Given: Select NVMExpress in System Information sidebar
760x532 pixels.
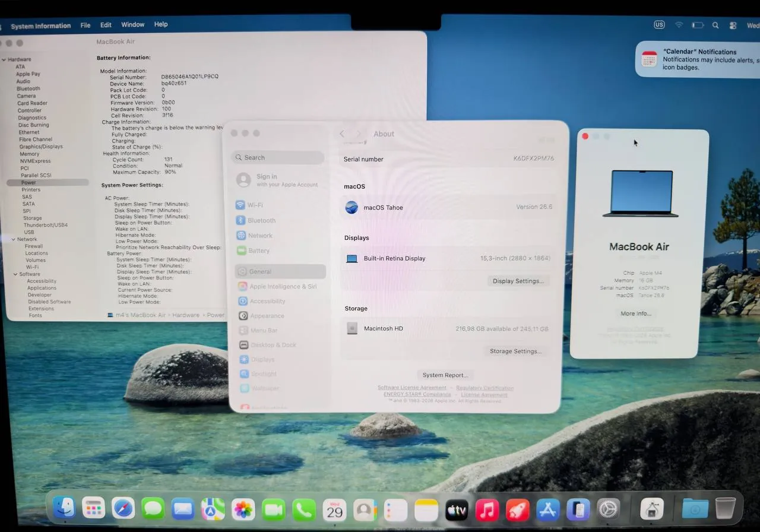Looking at the screenshot, I should [36, 161].
